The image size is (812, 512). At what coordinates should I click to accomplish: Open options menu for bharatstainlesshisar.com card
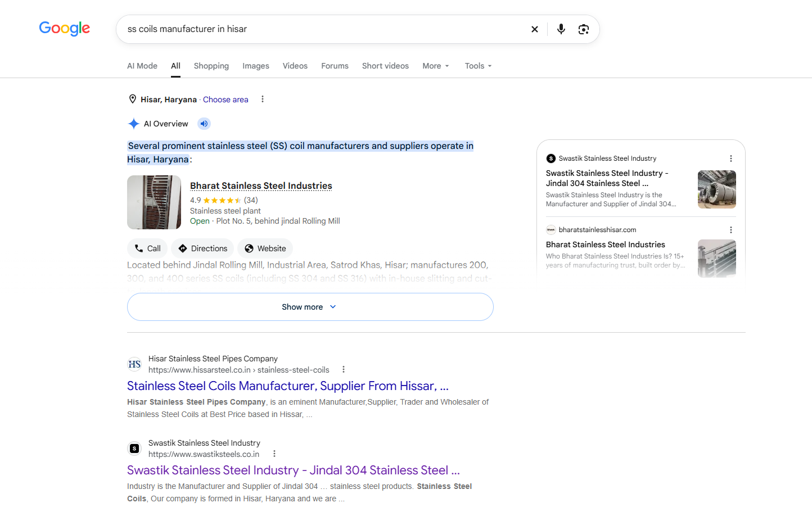pos(731,230)
